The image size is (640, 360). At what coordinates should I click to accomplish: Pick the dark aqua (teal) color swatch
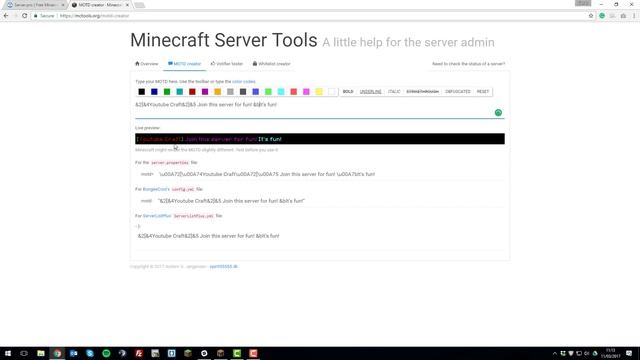(x=180, y=92)
